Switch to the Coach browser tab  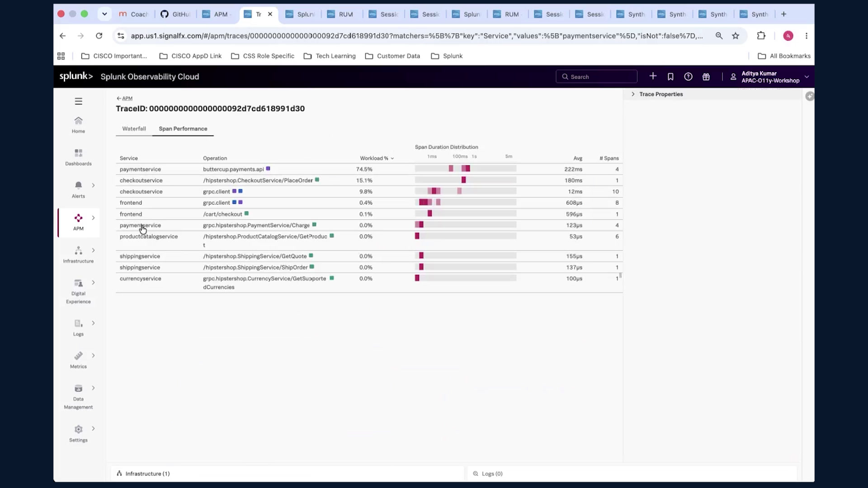click(x=134, y=14)
